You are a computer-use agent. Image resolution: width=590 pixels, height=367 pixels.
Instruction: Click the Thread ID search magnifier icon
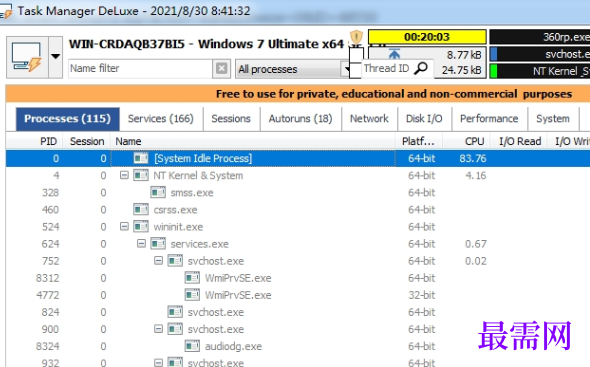(421, 69)
